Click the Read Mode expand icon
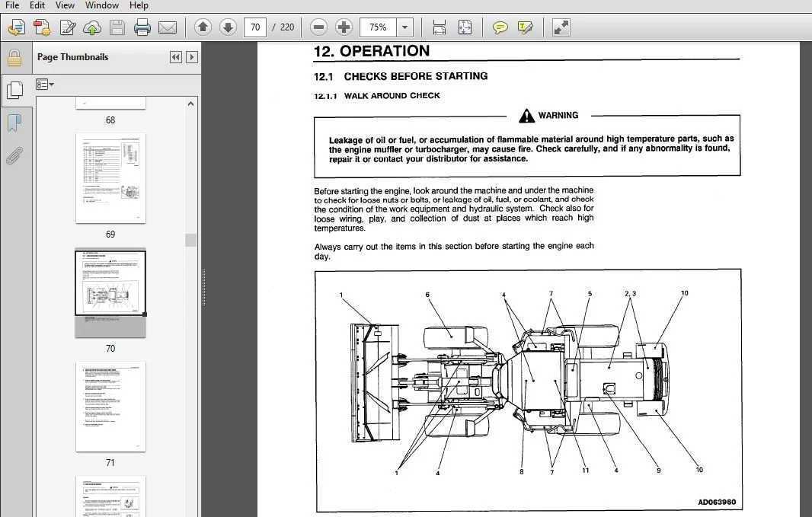Screen dimensions: 812x517 561,27
